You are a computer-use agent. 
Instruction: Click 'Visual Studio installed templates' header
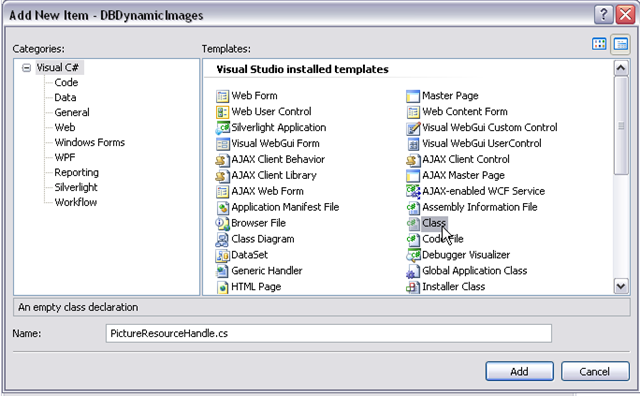[302, 69]
